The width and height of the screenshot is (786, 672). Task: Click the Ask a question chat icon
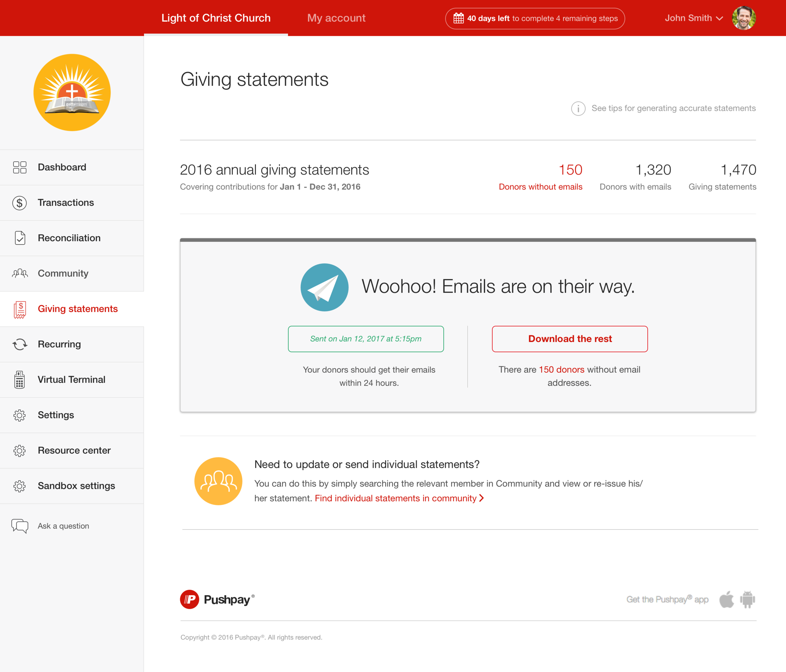click(20, 526)
